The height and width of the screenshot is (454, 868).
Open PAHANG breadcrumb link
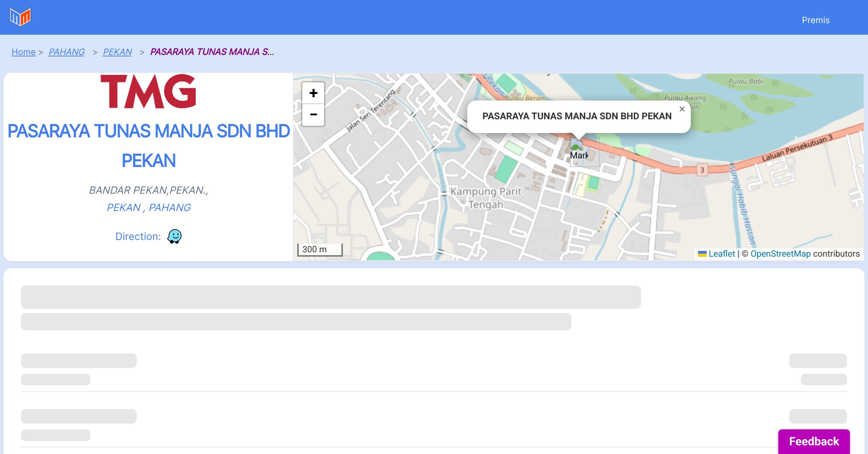[67, 52]
